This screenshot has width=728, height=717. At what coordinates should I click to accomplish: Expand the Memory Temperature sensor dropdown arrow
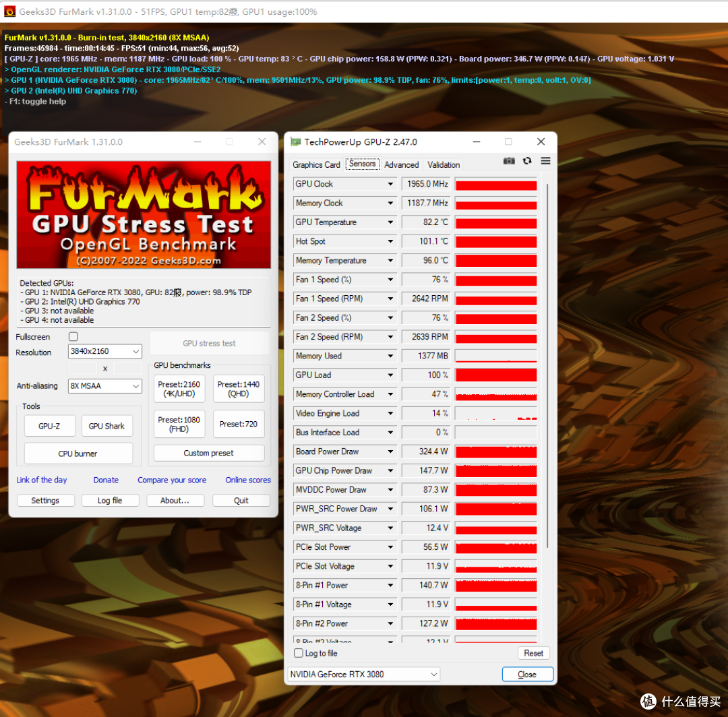point(390,261)
